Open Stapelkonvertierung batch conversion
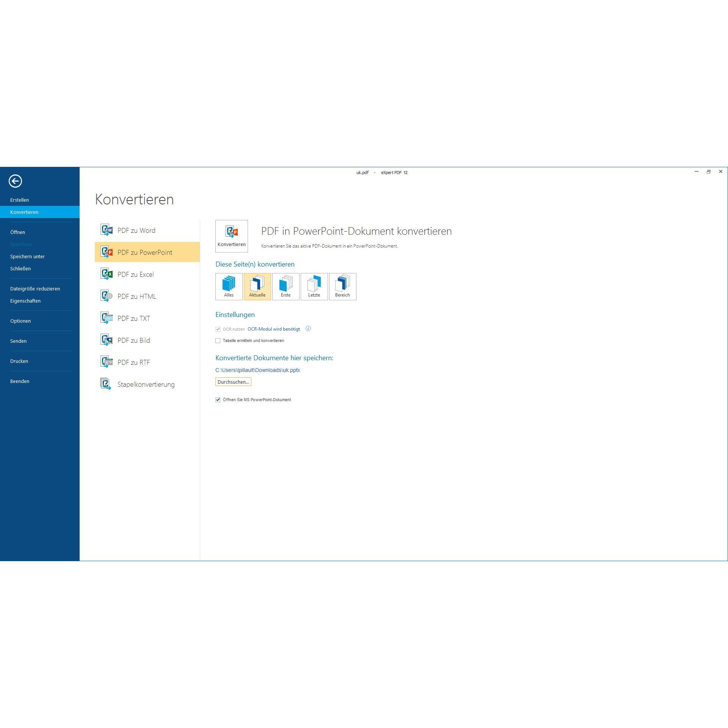This screenshot has width=728, height=728. coord(146,384)
